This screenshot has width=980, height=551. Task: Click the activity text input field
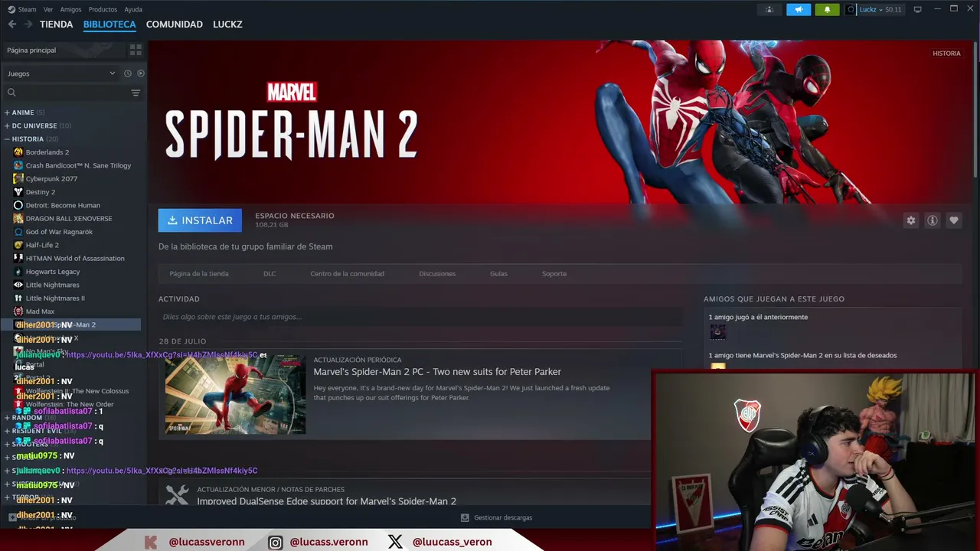click(x=420, y=317)
